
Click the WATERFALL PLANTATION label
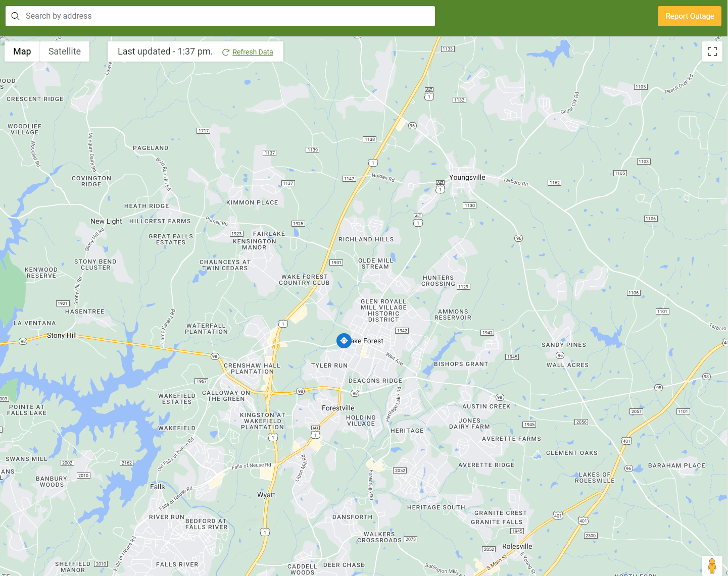[206, 329]
